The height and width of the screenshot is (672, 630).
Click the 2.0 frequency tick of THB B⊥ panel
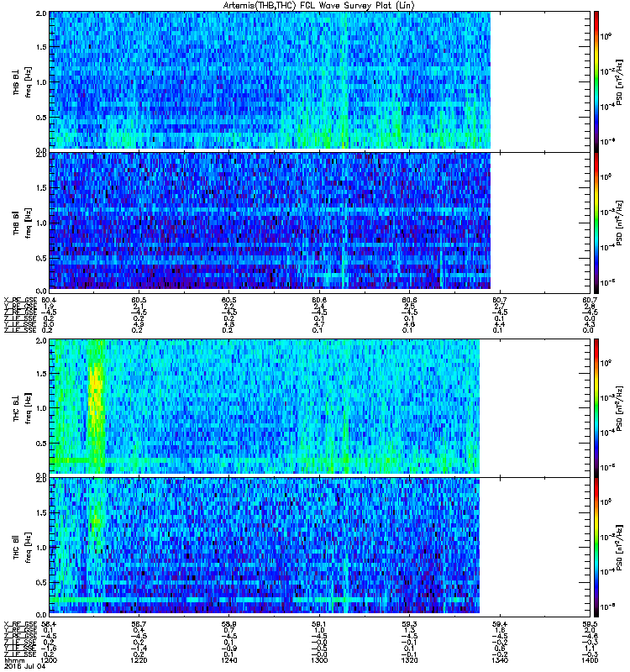tap(41, 13)
